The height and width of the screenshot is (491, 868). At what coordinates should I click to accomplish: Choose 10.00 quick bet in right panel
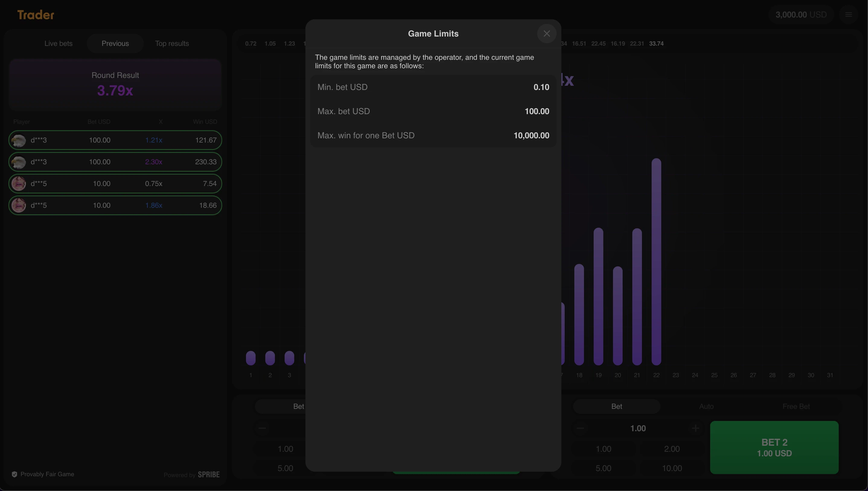(672, 468)
